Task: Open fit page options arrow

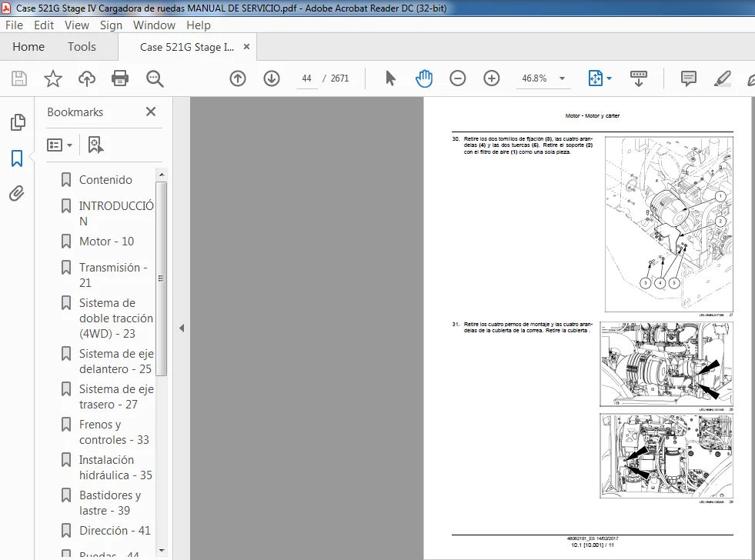Action: pos(609,78)
